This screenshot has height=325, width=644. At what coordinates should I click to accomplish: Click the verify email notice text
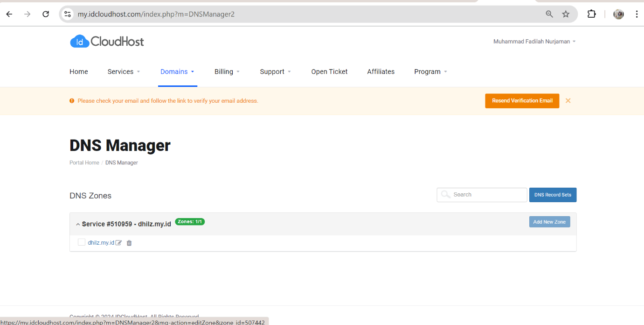pyautogui.click(x=168, y=101)
